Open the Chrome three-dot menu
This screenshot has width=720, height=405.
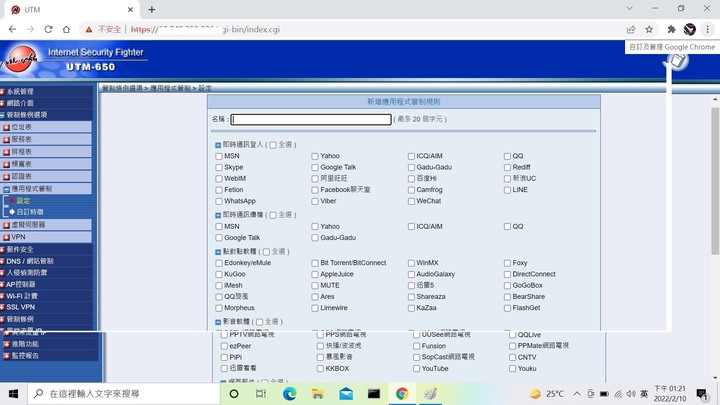(x=707, y=29)
